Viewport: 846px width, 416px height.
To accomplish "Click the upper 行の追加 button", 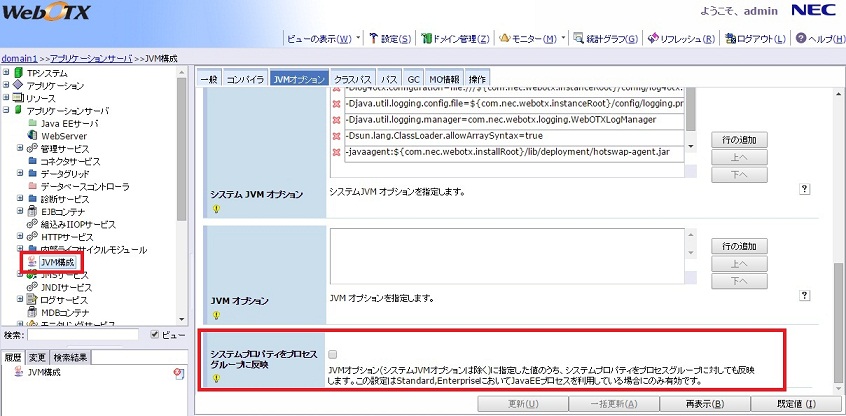I will click(x=740, y=139).
